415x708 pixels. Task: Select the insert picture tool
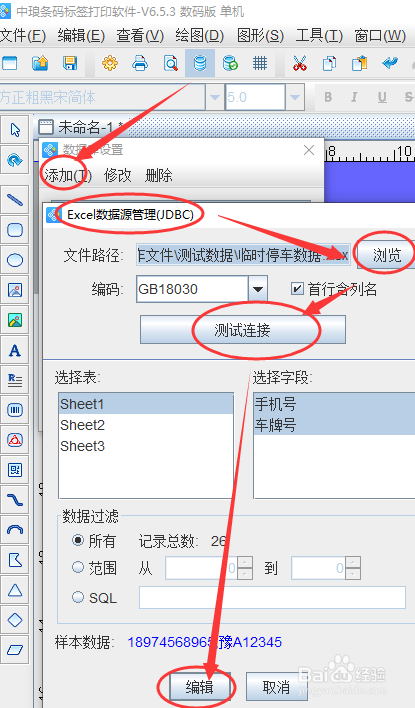15,290
